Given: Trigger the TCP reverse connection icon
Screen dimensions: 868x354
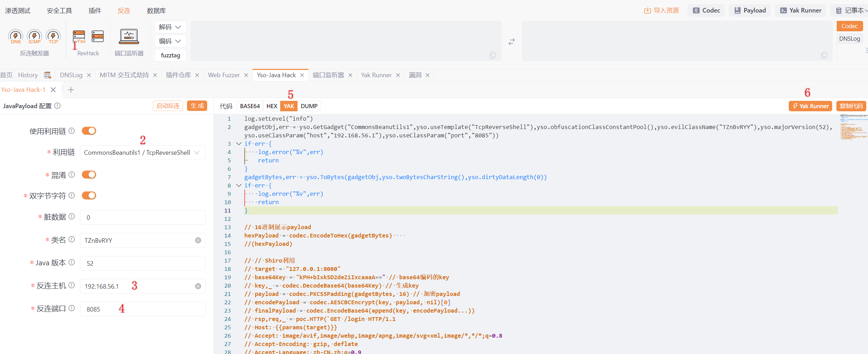Looking at the screenshot, I should [53, 37].
